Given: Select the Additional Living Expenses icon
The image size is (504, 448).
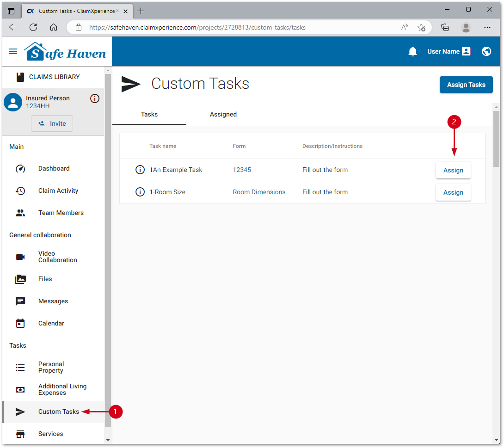Looking at the screenshot, I should point(20,389).
